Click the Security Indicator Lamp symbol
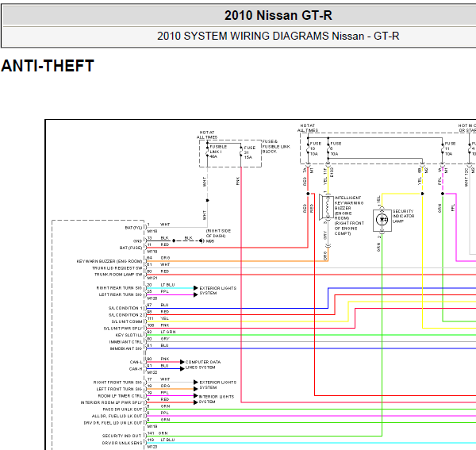Viewport: 476px width, 450px height. pos(382,220)
